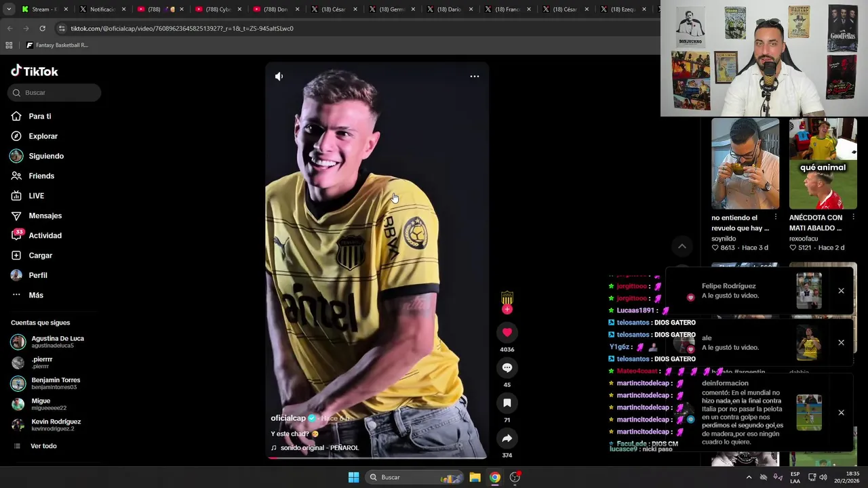This screenshot has width=868, height=488.
Task: Open the 'qué animal' video thumbnail
Action: click(823, 163)
